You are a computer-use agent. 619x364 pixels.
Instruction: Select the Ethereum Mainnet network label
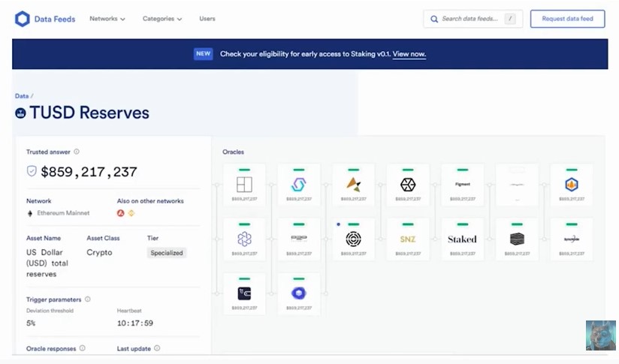tap(63, 213)
